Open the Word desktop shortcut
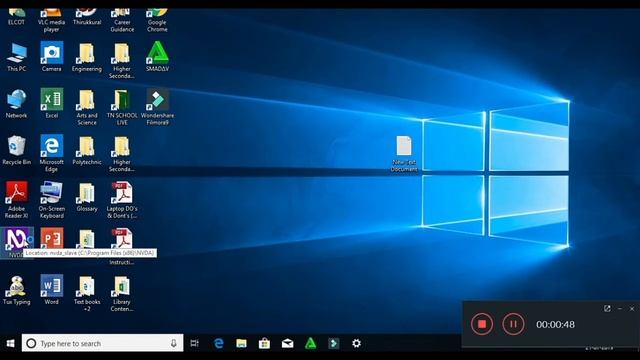Image resolution: width=640 pixels, height=360 pixels. coord(51,289)
